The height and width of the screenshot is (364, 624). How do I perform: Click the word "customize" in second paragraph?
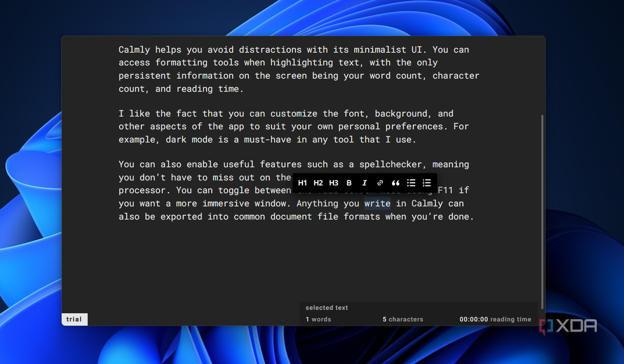294,113
